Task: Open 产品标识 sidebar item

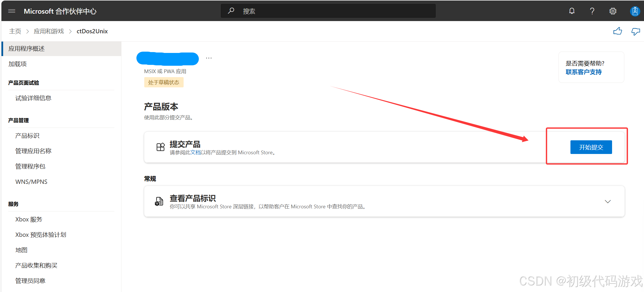Action: coord(27,136)
